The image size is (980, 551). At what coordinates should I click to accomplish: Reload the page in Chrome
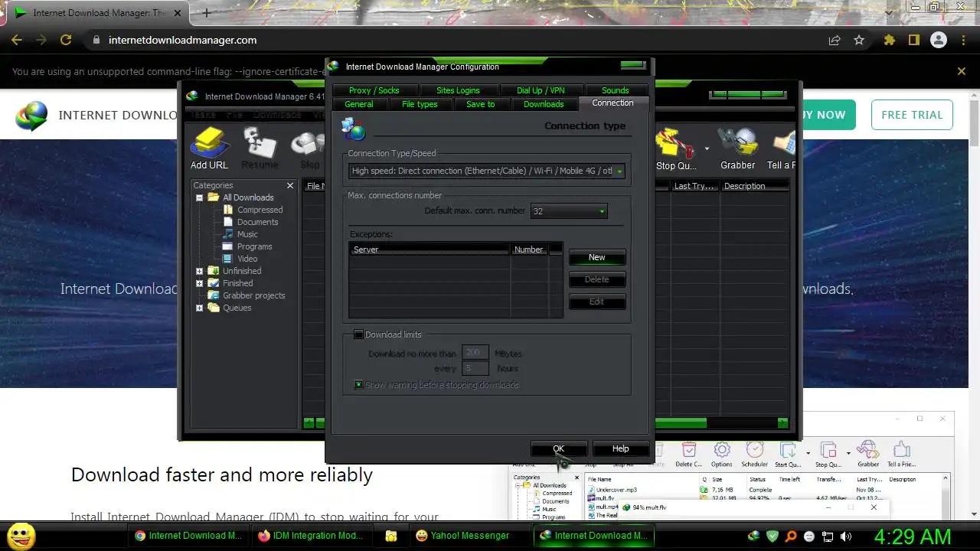click(x=66, y=40)
